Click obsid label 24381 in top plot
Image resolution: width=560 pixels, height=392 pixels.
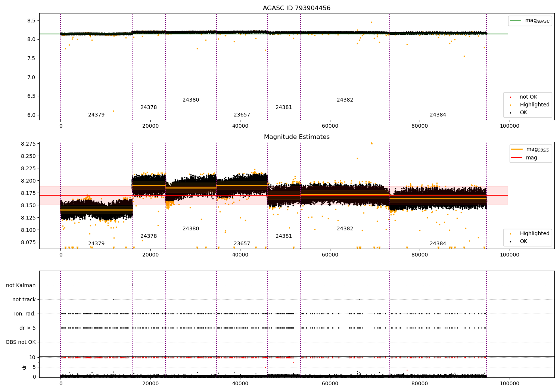coord(284,108)
